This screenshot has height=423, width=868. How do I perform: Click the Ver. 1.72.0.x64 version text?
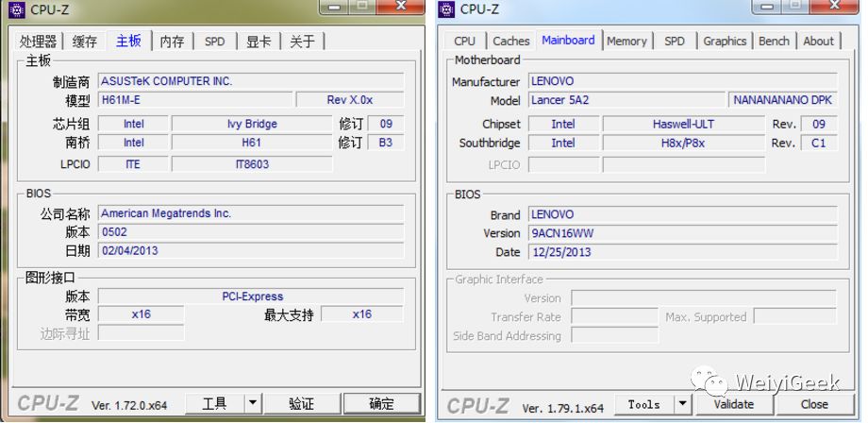(x=129, y=405)
